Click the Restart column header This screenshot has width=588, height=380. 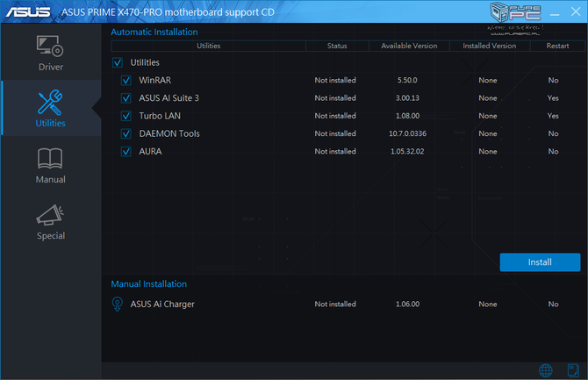pos(557,46)
